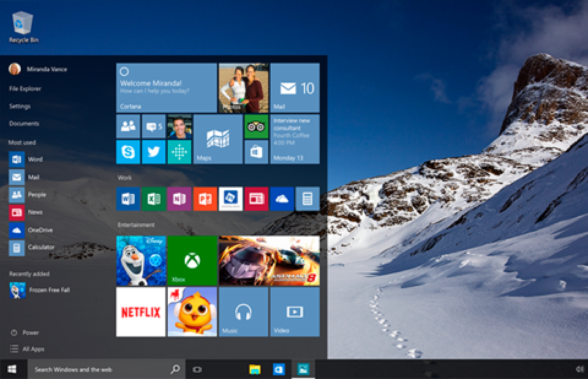588x379 pixels.
Task: Launch the Asphalt 8 racing game tile
Action: point(269,261)
